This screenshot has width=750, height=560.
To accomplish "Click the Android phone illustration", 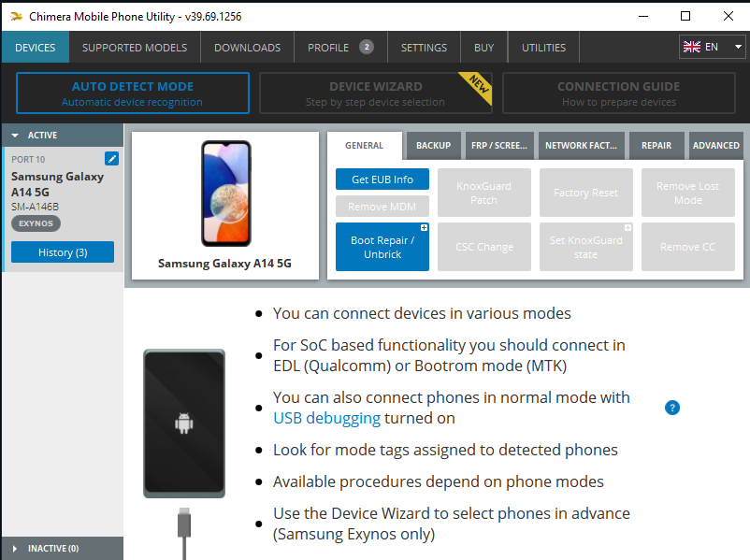I will [x=184, y=424].
